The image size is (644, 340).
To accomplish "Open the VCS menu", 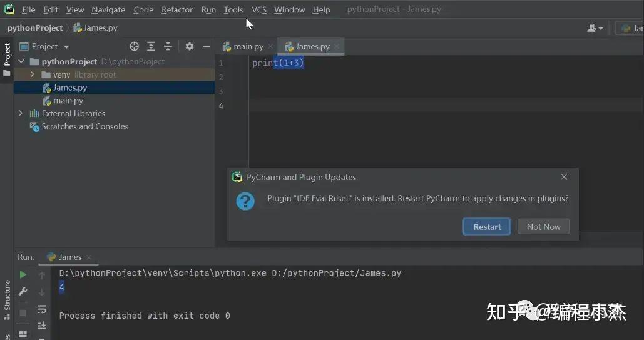I will pyautogui.click(x=259, y=9).
